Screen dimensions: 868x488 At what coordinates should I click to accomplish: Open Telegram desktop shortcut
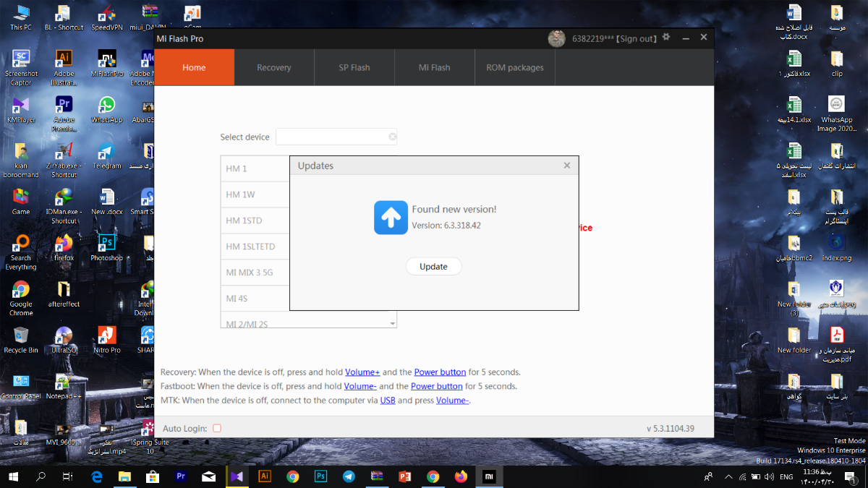107,155
